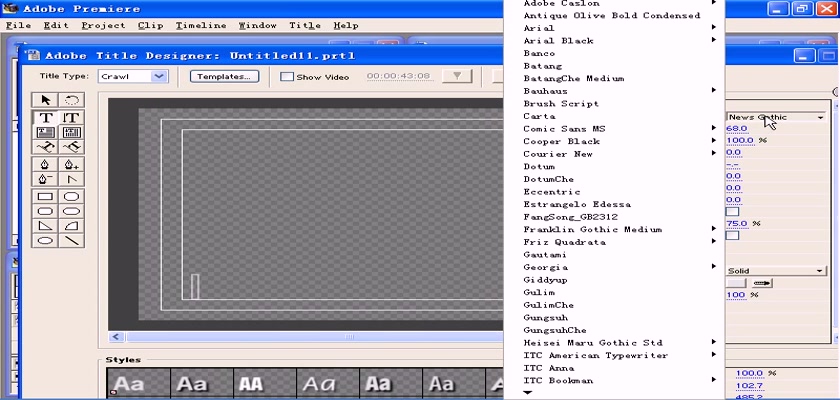Toggle the Underline checkbox below 75.0 %

coord(732,235)
